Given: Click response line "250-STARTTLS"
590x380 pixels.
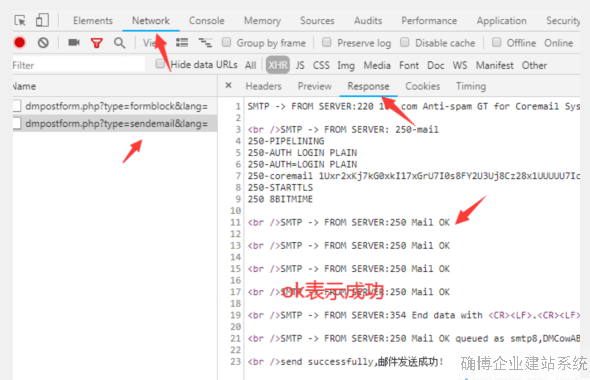Looking at the screenshot, I should (280, 187).
